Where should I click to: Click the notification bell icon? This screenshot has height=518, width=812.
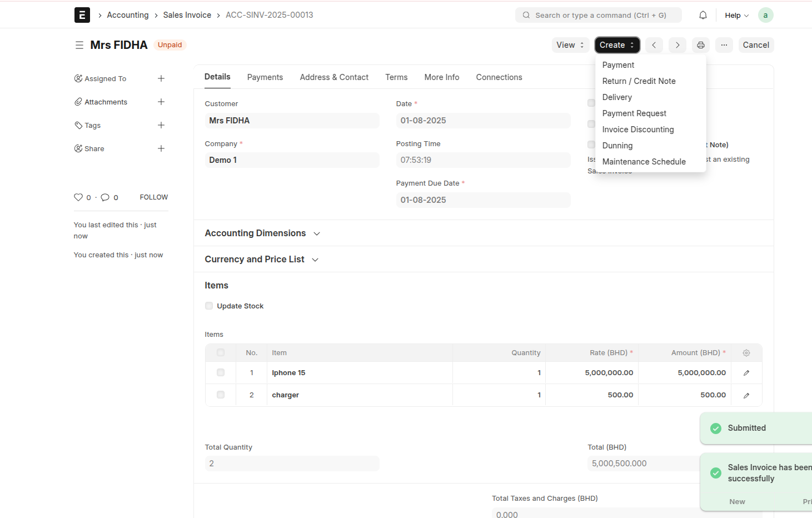(703, 15)
